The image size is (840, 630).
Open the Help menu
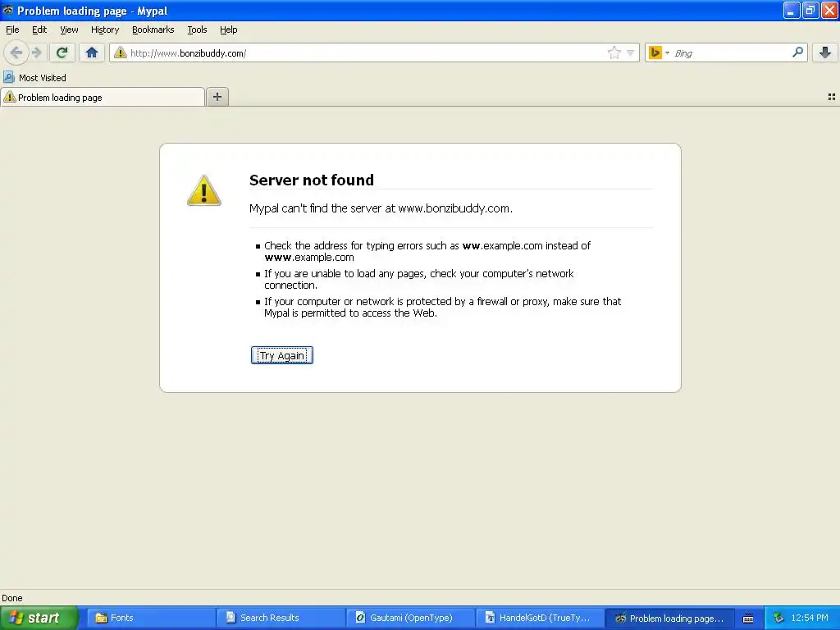tap(228, 30)
